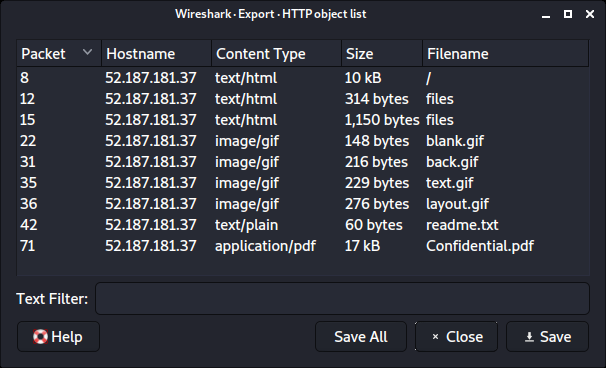Select the blank.gif row in packet 22
This screenshot has height=368, width=606.
tap(303, 141)
